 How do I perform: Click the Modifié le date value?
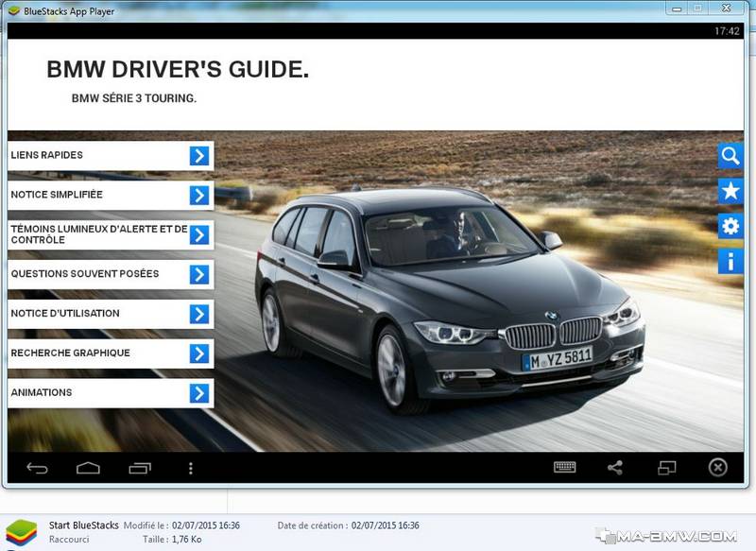[206, 525]
